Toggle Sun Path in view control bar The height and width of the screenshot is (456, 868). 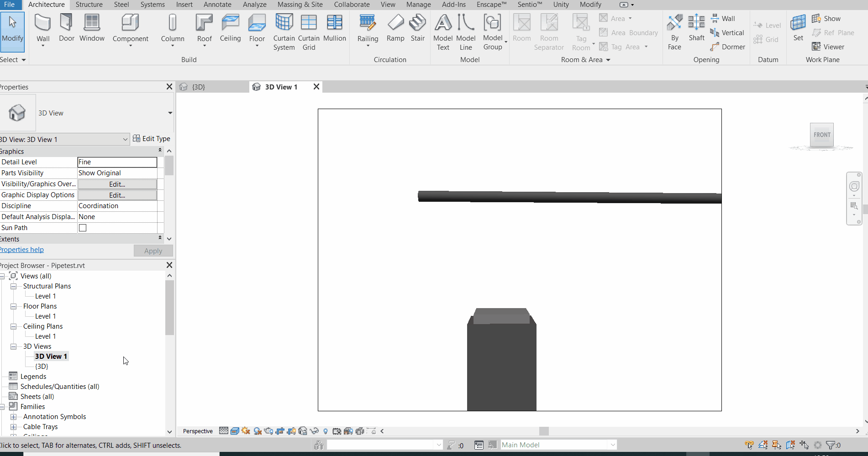pyautogui.click(x=246, y=431)
